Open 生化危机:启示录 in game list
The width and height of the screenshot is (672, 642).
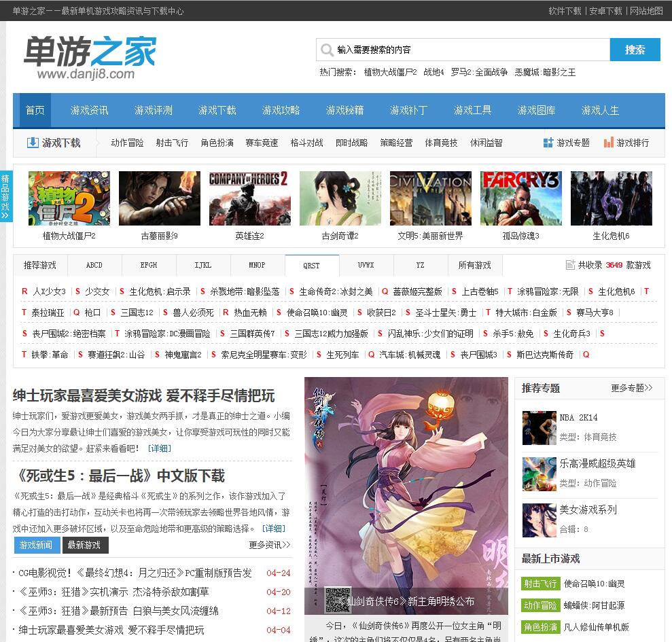[x=160, y=291]
